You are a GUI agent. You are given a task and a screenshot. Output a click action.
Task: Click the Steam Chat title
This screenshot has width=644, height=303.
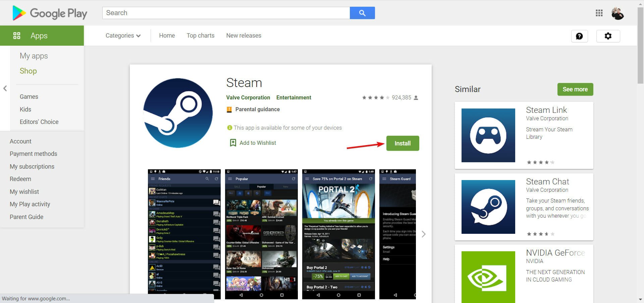pyautogui.click(x=547, y=182)
